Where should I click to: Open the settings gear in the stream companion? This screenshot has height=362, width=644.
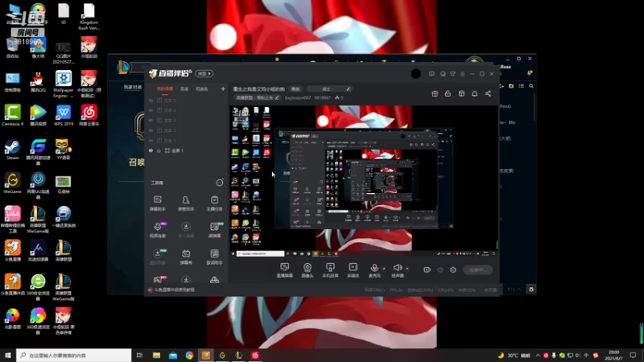point(453,269)
